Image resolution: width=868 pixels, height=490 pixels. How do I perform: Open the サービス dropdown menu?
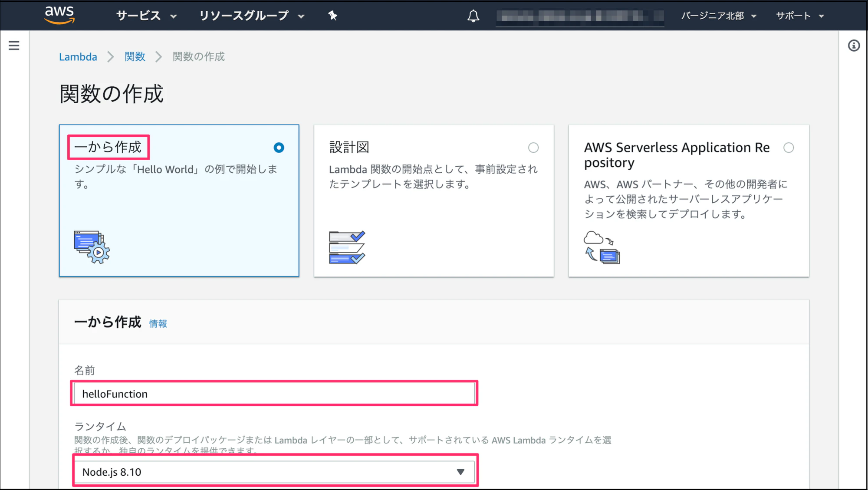coord(146,16)
